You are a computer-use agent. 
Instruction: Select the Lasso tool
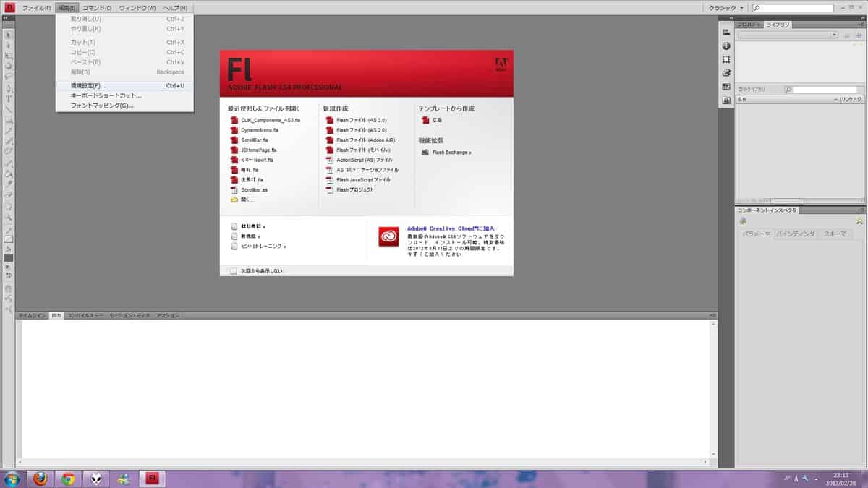[9, 76]
